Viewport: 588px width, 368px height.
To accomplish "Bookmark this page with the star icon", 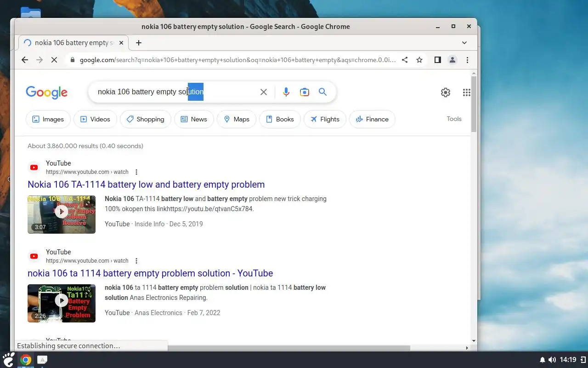I will tap(419, 60).
